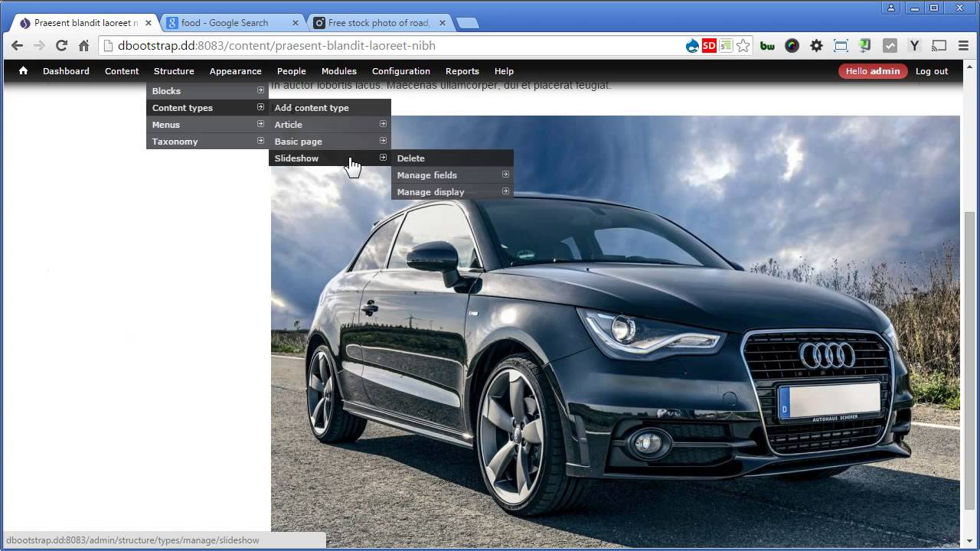Click the red SD extension icon
Image resolution: width=980 pixels, height=551 pixels.
(709, 46)
